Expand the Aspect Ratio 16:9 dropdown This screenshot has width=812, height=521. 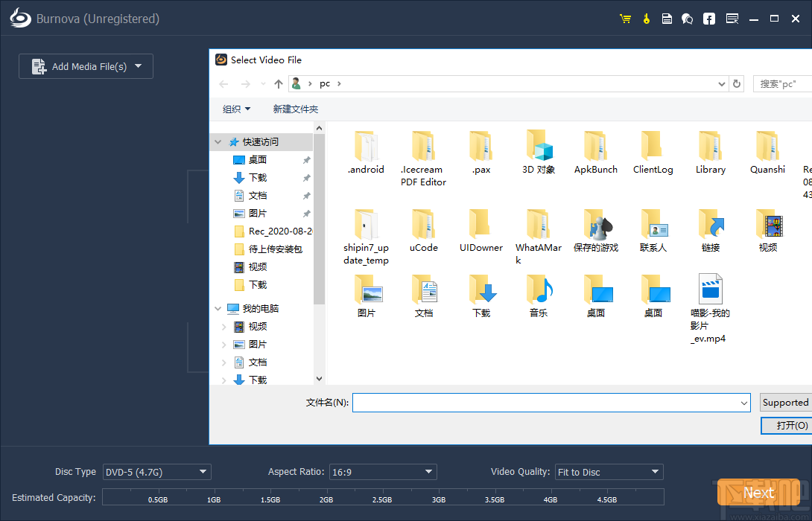pos(383,472)
